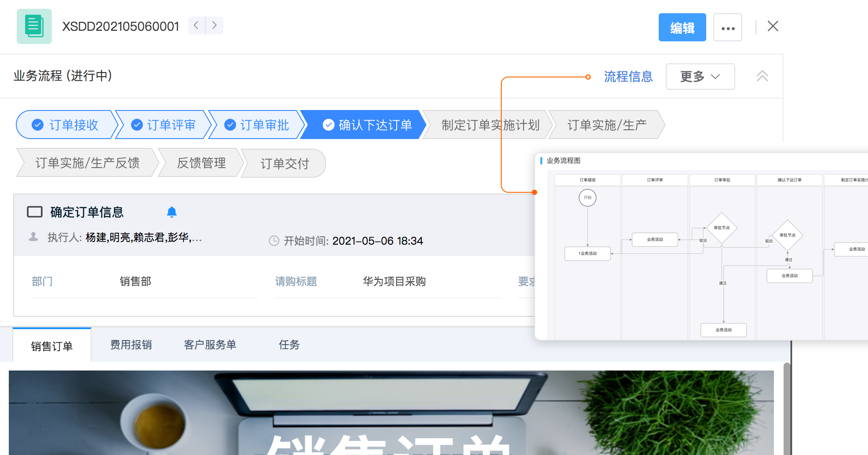Click the 审批节点 diamond under 确认下达订单
Screen dimensions: 868x455
tap(787, 235)
